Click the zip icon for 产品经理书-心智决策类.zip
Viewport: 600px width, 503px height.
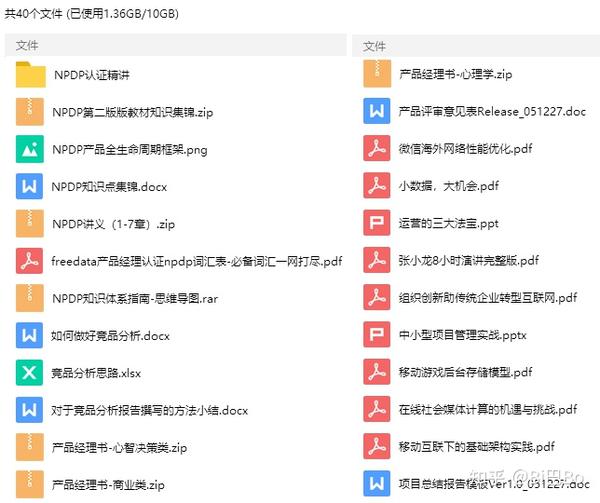(30, 447)
